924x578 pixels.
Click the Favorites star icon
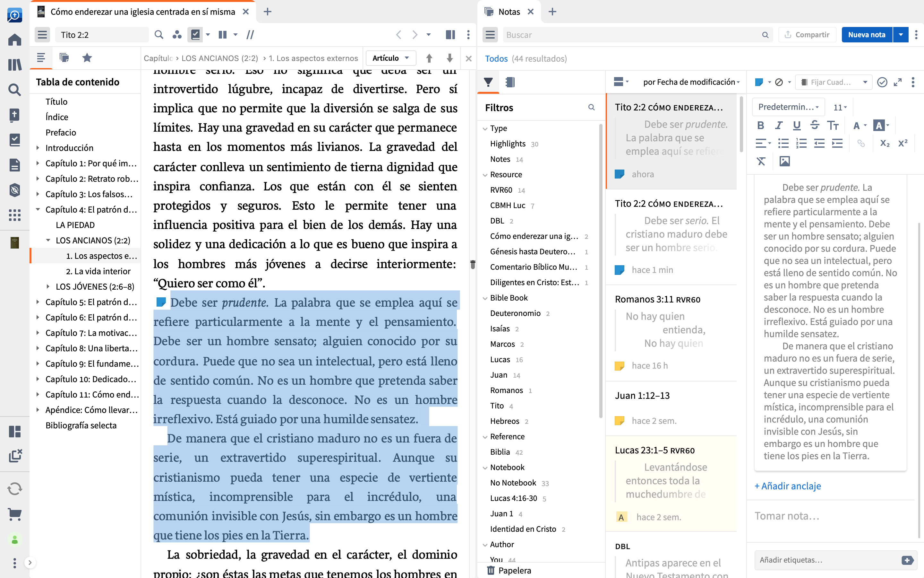[87, 58]
